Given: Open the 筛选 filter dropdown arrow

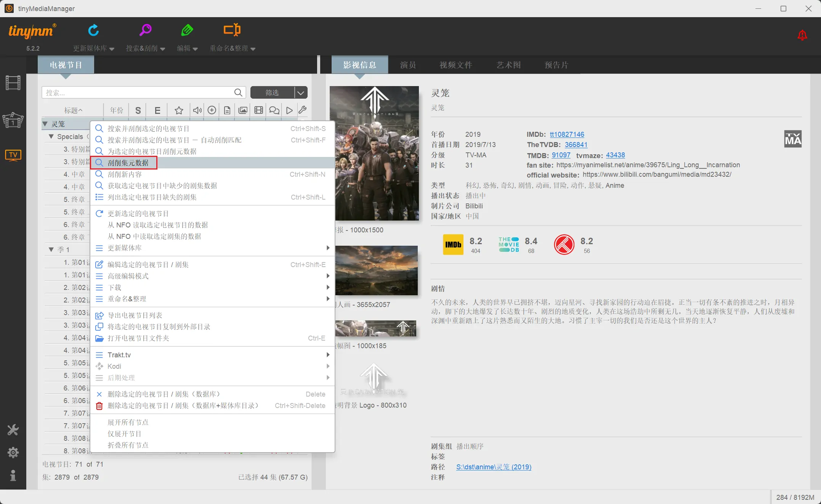Looking at the screenshot, I should pyautogui.click(x=301, y=93).
